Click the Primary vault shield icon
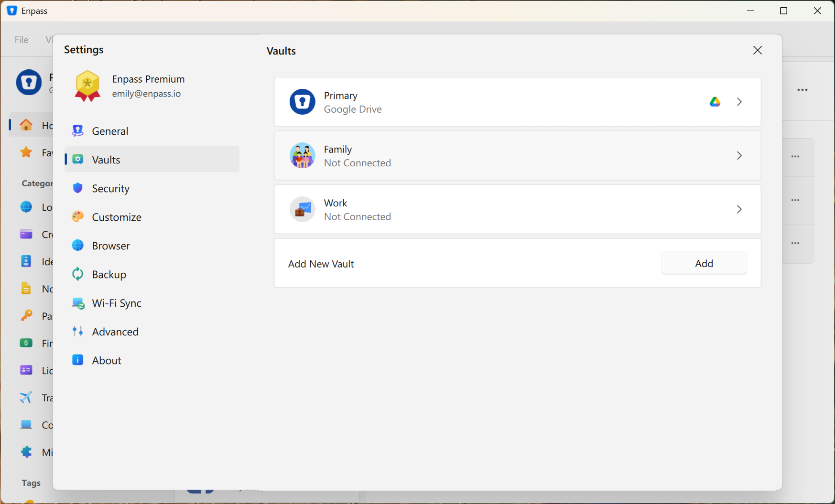 [303, 102]
